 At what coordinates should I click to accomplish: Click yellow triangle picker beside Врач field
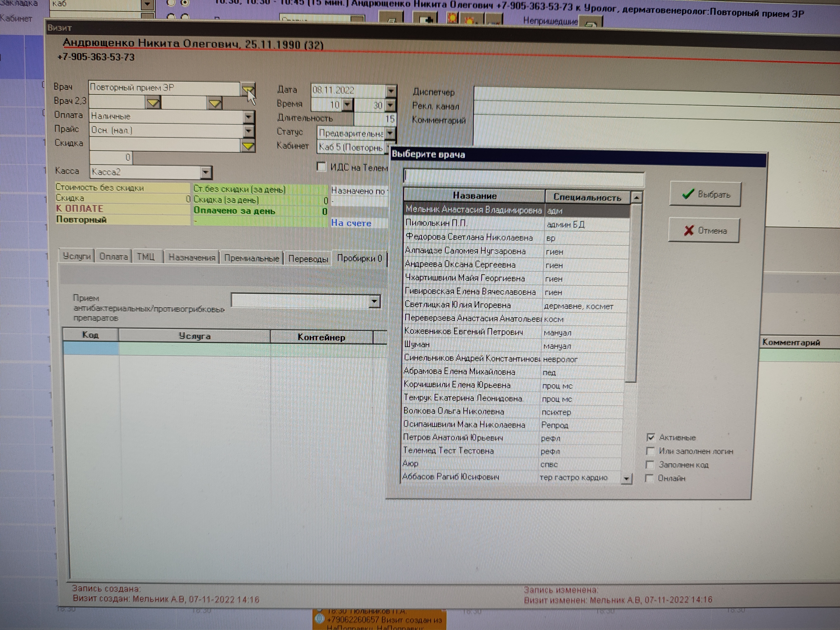(x=248, y=90)
